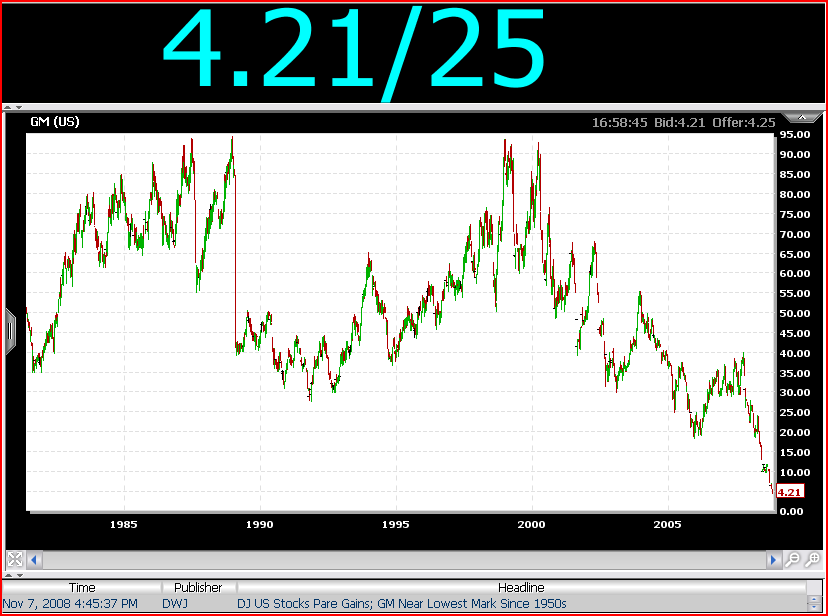
Task: Open the 'DJ US Stocks Pare Gains' headline
Action: [401, 603]
